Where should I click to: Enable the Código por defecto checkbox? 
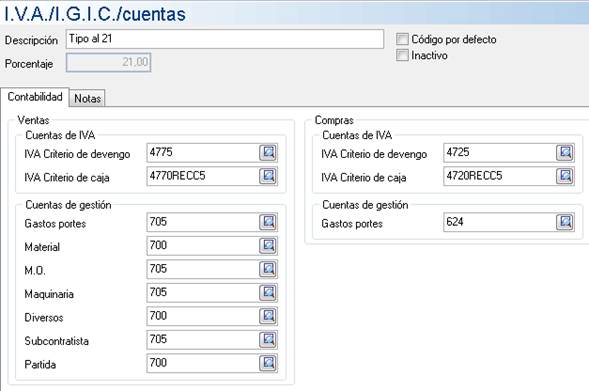pyautogui.click(x=402, y=39)
